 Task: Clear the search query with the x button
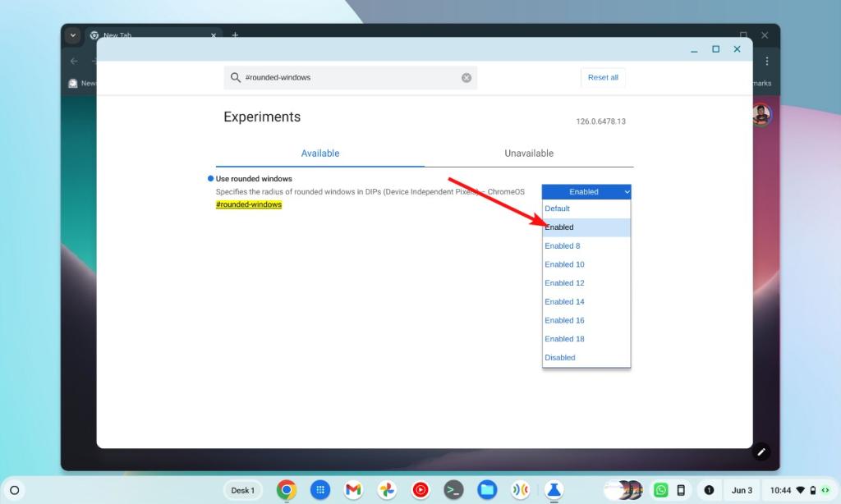[466, 77]
